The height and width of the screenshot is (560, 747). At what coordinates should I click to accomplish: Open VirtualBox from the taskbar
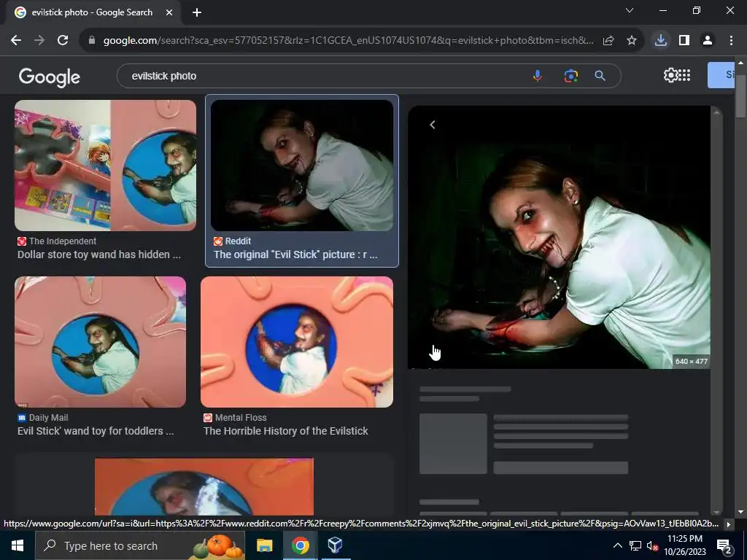336,545
